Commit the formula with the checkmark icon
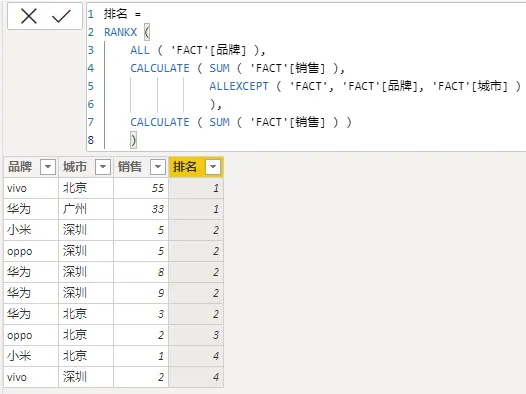This screenshot has width=526, height=394. point(61,16)
